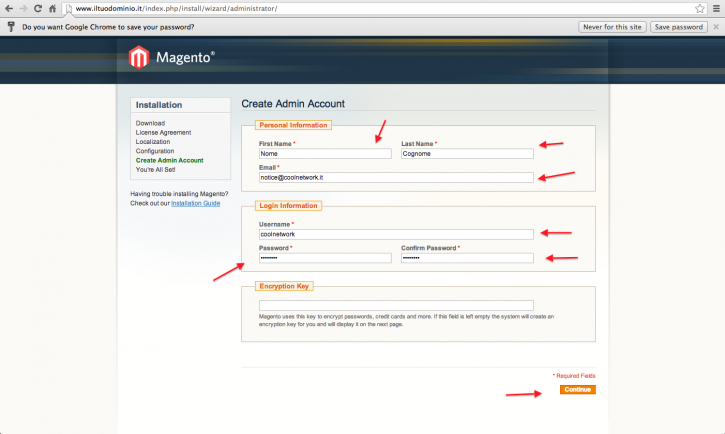Click the Required Fields note
The image size is (725, 434).
pos(574,376)
